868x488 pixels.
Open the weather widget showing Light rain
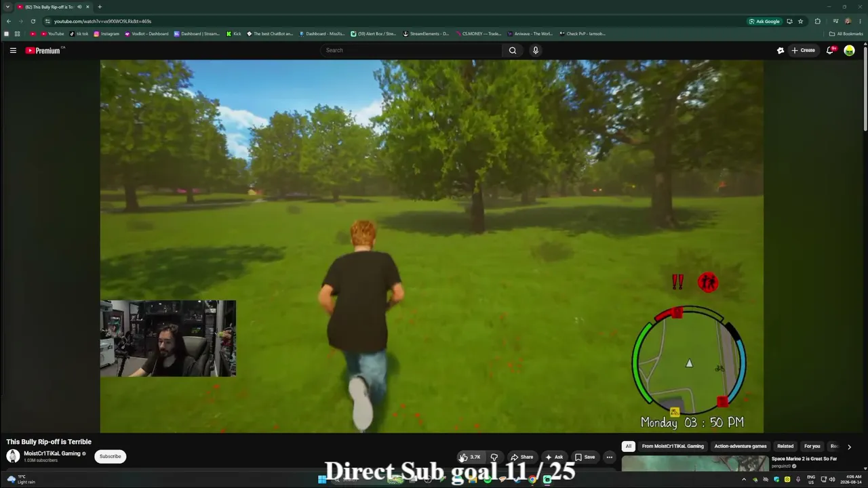21,479
